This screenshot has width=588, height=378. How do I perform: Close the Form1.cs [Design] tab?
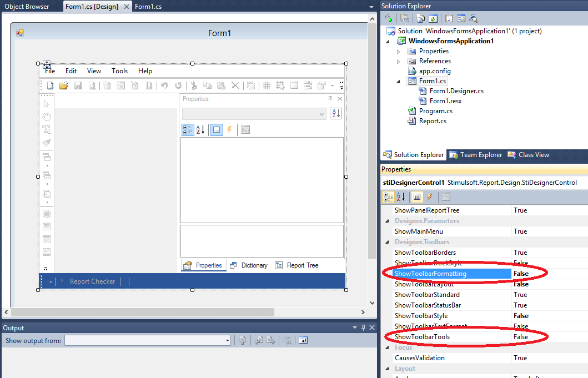click(127, 6)
